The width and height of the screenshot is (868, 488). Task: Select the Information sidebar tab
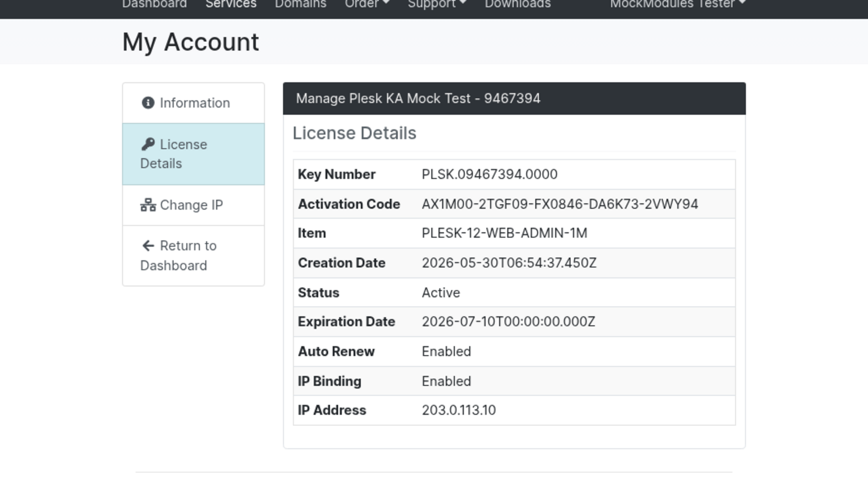pyautogui.click(x=193, y=103)
